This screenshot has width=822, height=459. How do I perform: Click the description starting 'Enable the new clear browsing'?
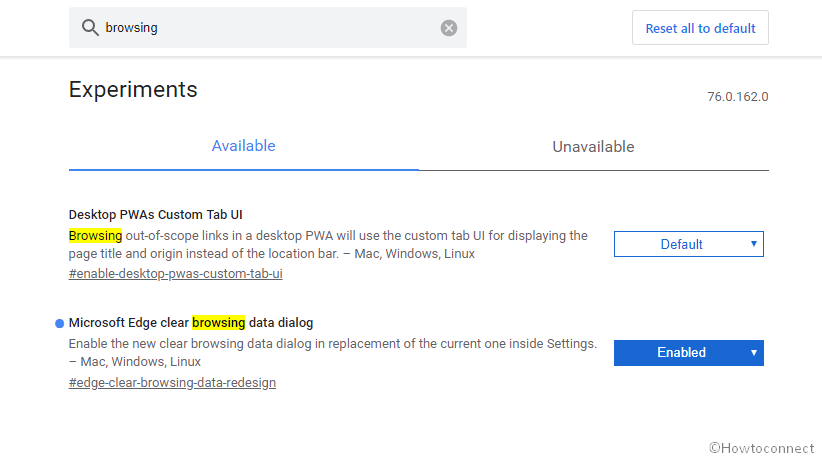(333, 353)
